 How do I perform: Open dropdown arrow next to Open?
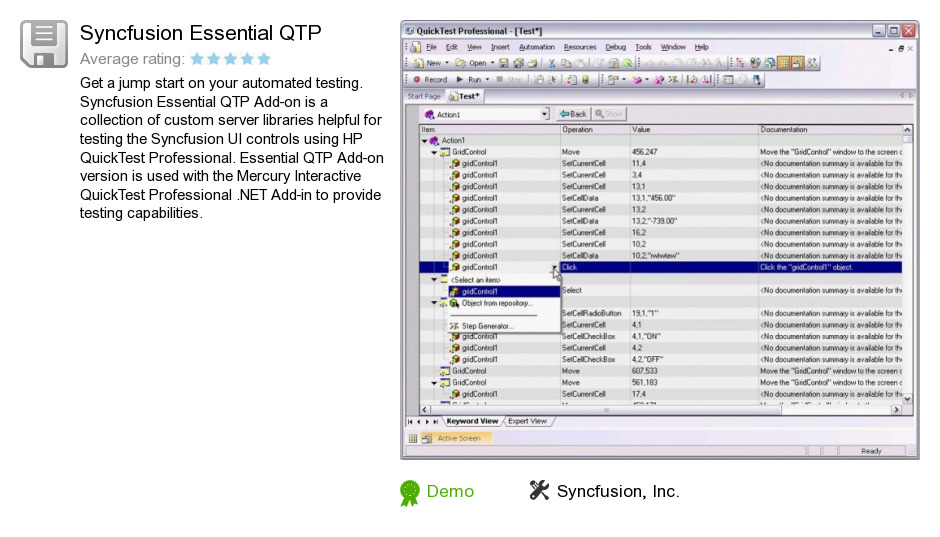[492, 63]
